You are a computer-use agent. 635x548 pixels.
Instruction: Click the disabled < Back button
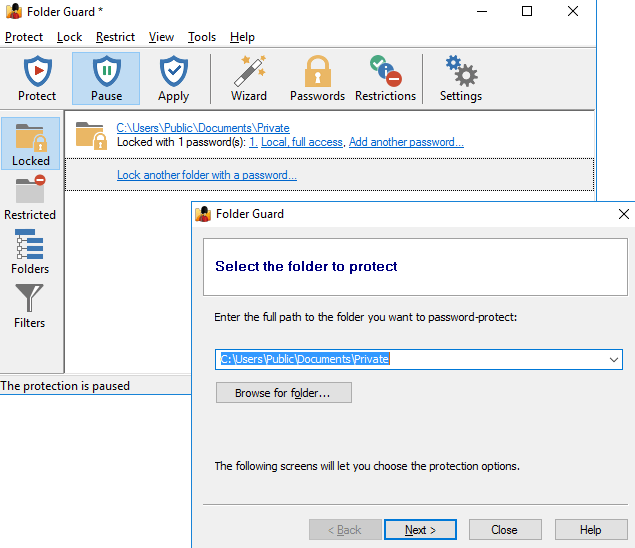[345, 530]
